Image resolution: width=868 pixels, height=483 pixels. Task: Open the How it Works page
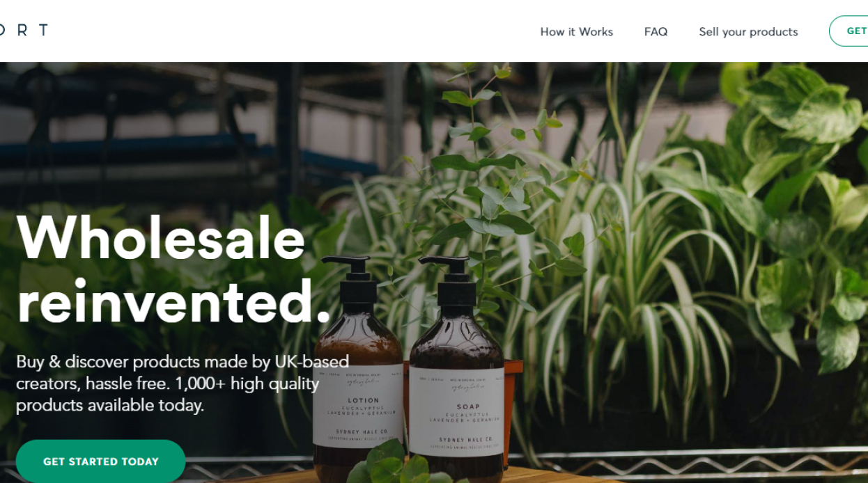tap(576, 31)
